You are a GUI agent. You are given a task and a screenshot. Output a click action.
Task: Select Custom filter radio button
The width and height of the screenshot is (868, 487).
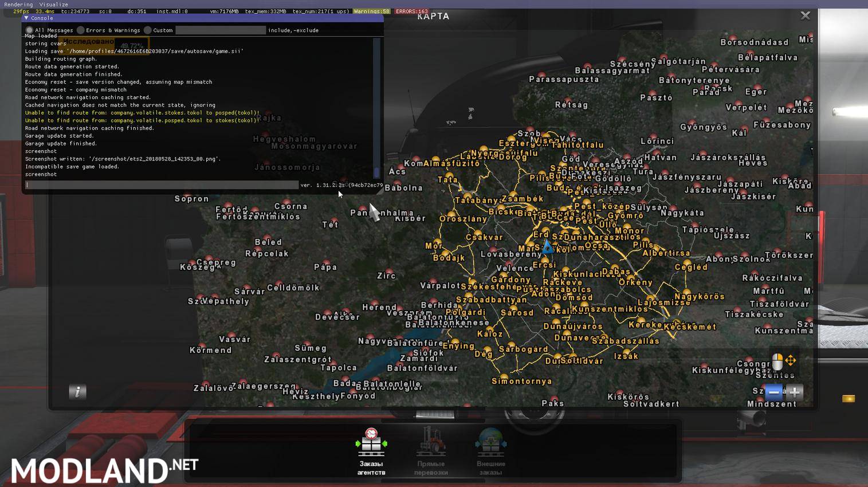click(x=148, y=30)
